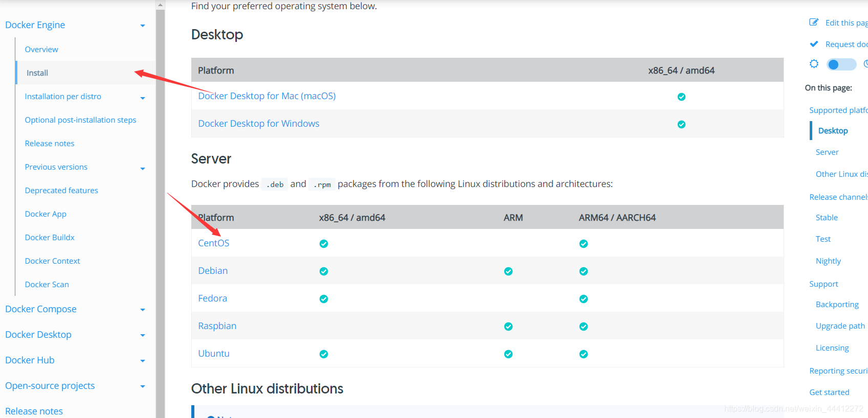The height and width of the screenshot is (418, 868).
Task: Click the Windows x86_64 checkmark icon
Action: coord(681,124)
